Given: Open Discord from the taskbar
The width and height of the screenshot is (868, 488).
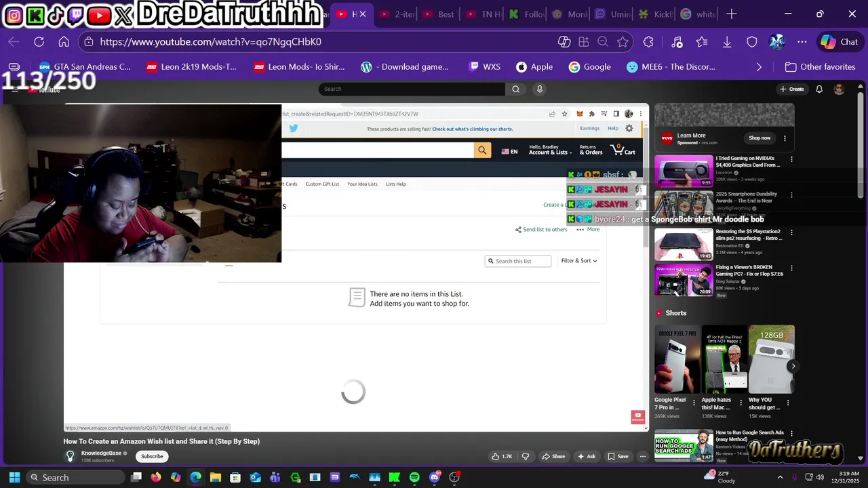Looking at the screenshot, I should tap(435, 477).
